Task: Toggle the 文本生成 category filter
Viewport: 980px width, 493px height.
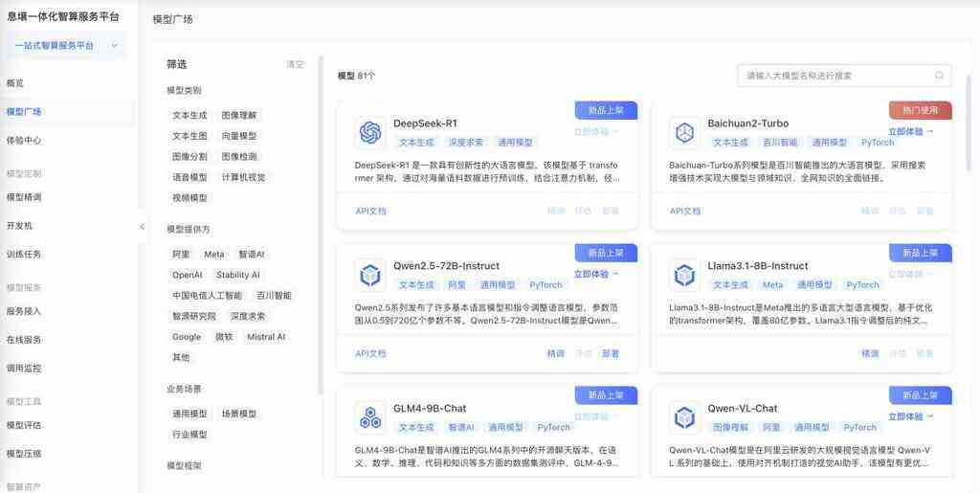Action: click(x=190, y=116)
